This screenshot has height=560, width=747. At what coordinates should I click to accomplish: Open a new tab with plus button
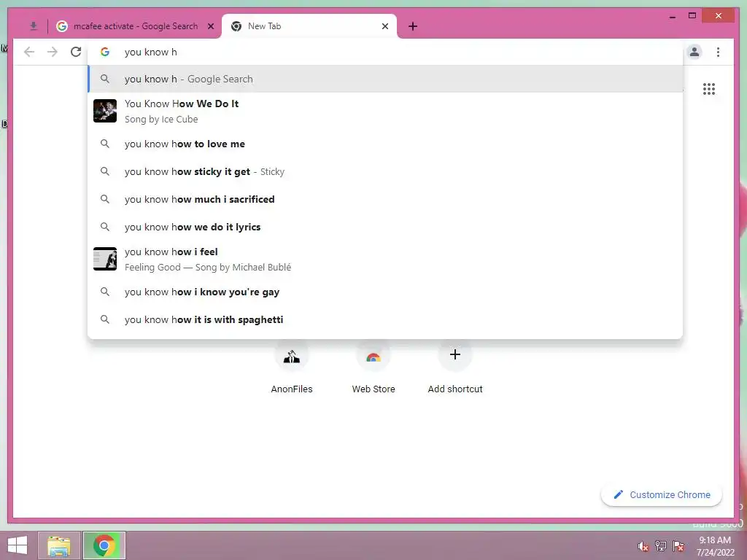[x=413, y=26]
